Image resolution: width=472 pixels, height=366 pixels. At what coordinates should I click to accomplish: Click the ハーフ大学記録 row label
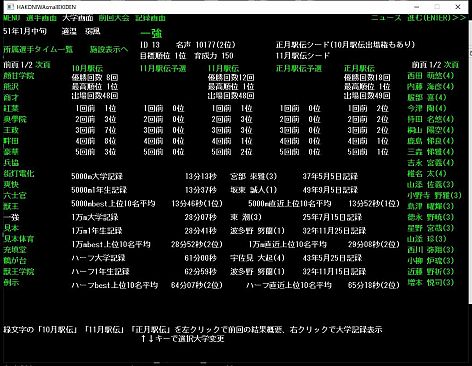[98, 258]
